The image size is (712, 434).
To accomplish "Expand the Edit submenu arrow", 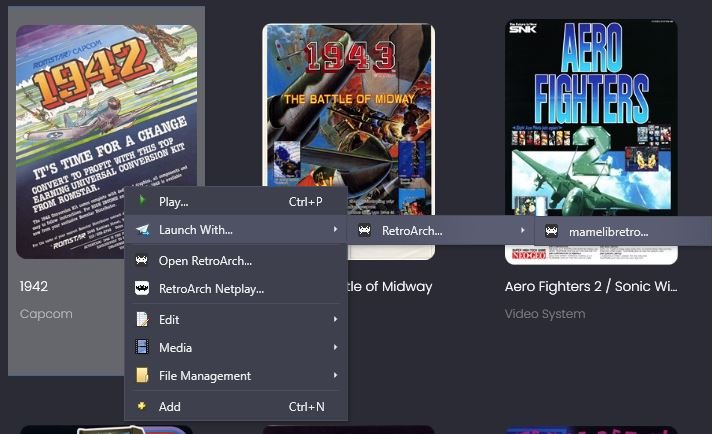I will click(x=335, y=319).
